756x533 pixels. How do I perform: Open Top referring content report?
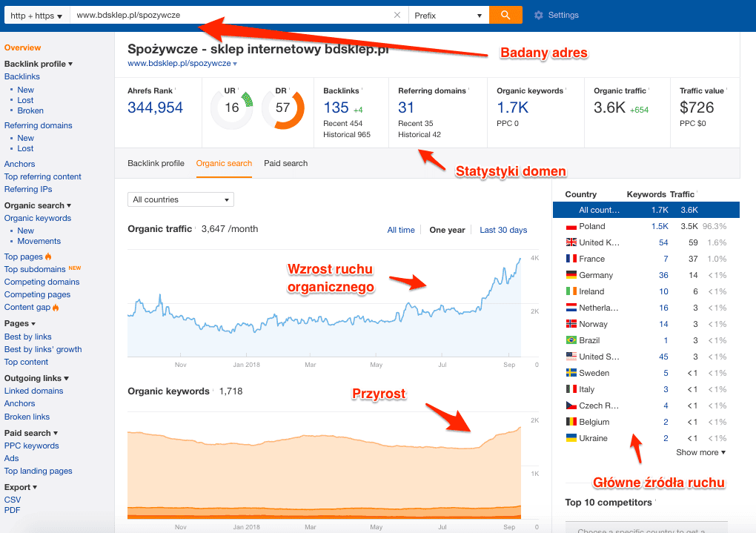pos(43,176)
